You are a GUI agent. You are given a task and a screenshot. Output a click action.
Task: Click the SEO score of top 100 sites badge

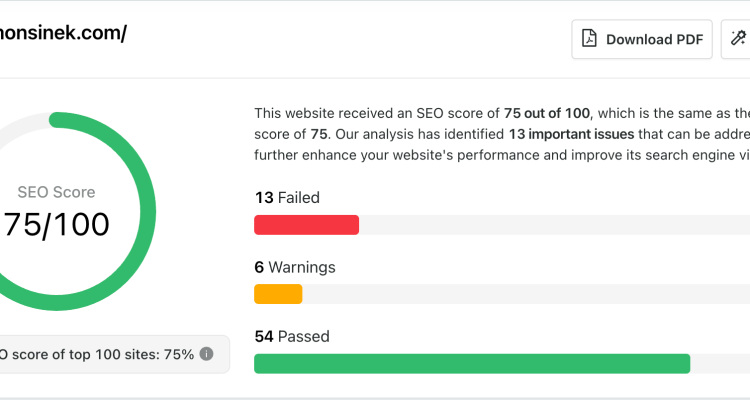coord(113,355)
